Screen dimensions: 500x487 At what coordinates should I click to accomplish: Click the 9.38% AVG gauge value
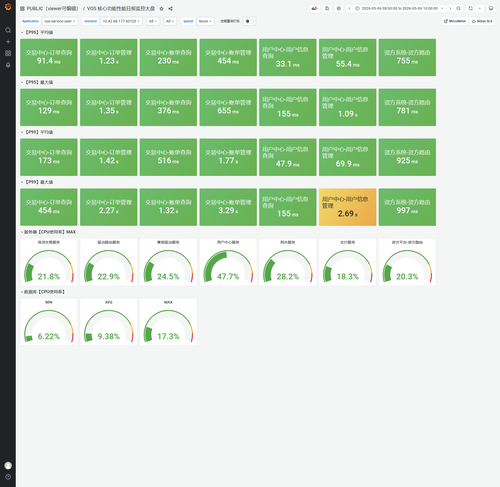[109, 337]
